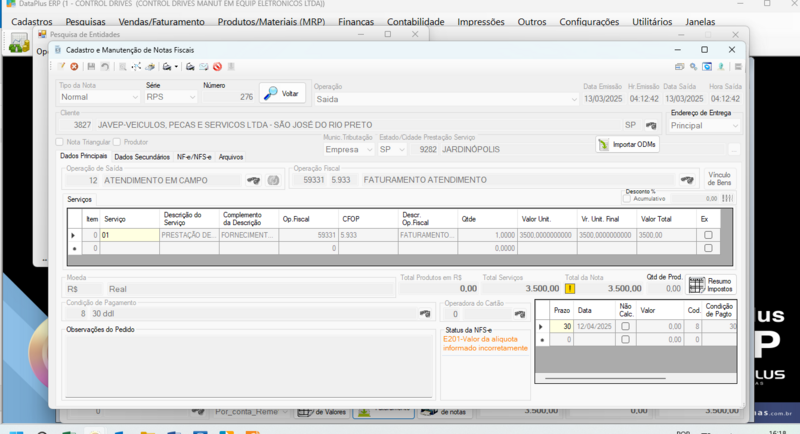This screenshot has width=800, height=434.
Task: Open the Vendas/Faturamento menu
Action: tap(161, 22)
